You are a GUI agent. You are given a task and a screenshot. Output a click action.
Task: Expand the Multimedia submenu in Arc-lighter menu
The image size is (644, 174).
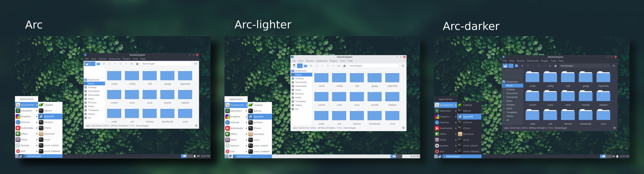point(236,128)
